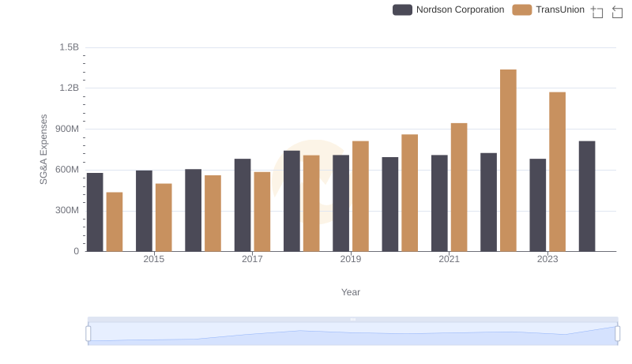Image resolution: width=632 pixels, height=364 pixels.
Task: Click the TransUnion bar for 2014
Action: [x=115, y=222]
